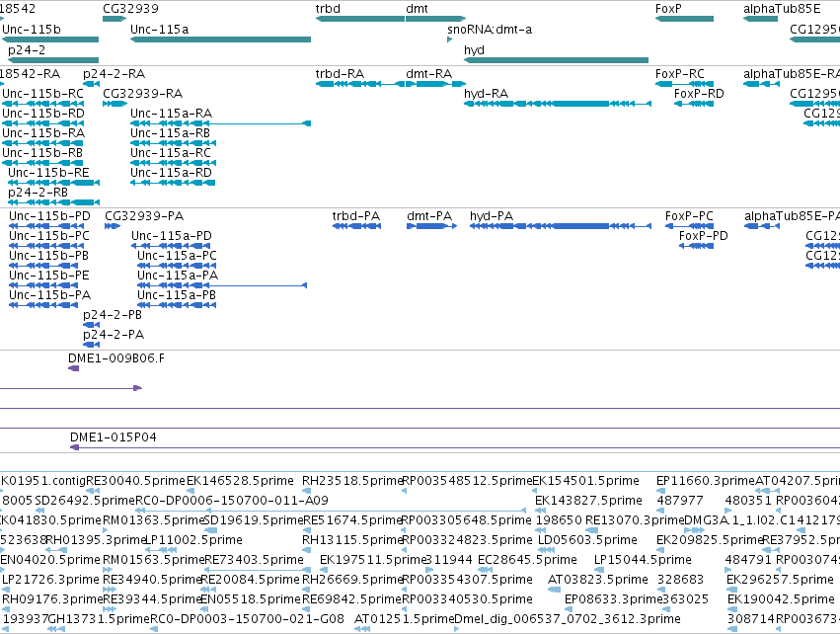Select the Unc-115b-RC transcript
Viewport: 840px width, 634px height.
(x=42, y=104)
